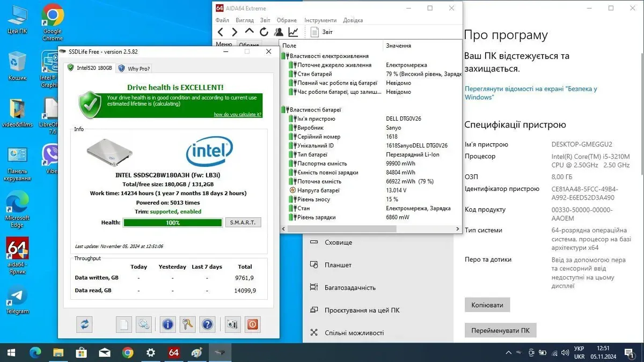This screenshot has height=362, width=644.
Task: Click the Звіт report button in AIDA64 toolbar
Action: click(x=321, y=32)
